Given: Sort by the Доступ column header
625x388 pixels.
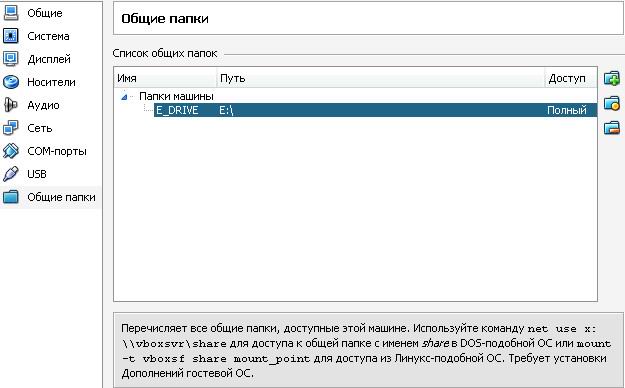Looking at the screenshot, I should pos(571,78).
